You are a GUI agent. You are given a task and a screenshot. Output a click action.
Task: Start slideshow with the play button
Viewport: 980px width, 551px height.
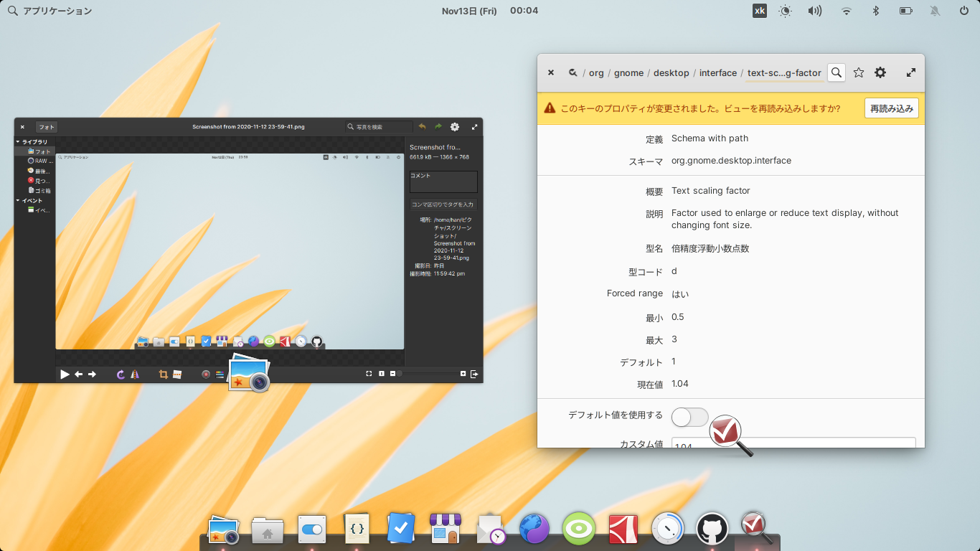[65, 374]
